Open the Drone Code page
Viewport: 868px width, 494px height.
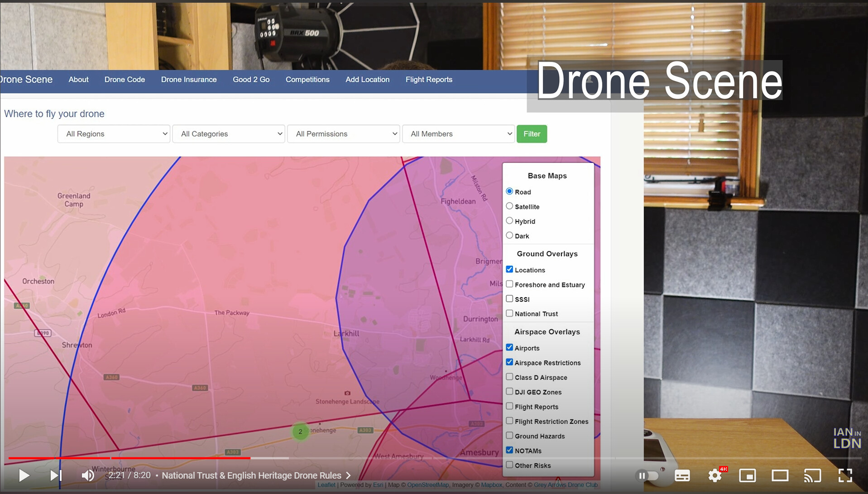pyautogui.click(x=125, y=79)
